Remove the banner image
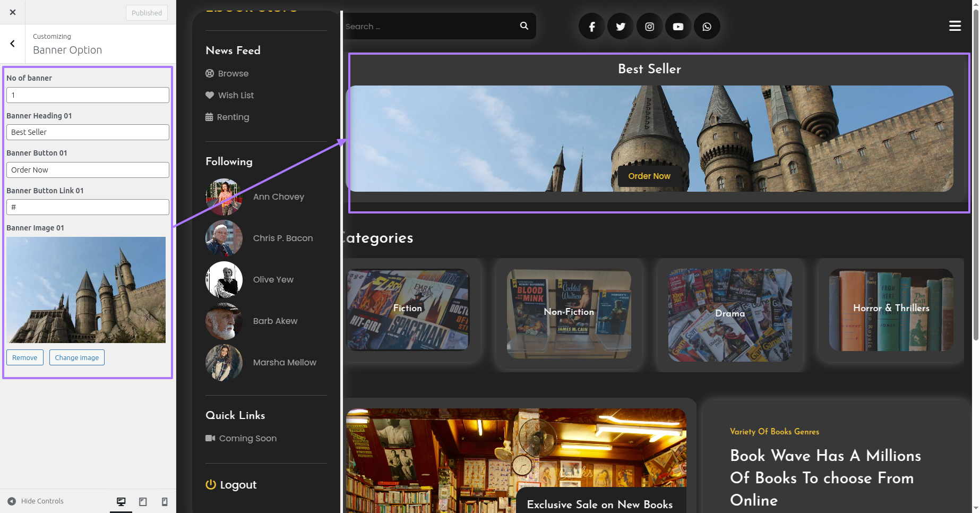Screen dimensions: 980x513 coord(25,357)
